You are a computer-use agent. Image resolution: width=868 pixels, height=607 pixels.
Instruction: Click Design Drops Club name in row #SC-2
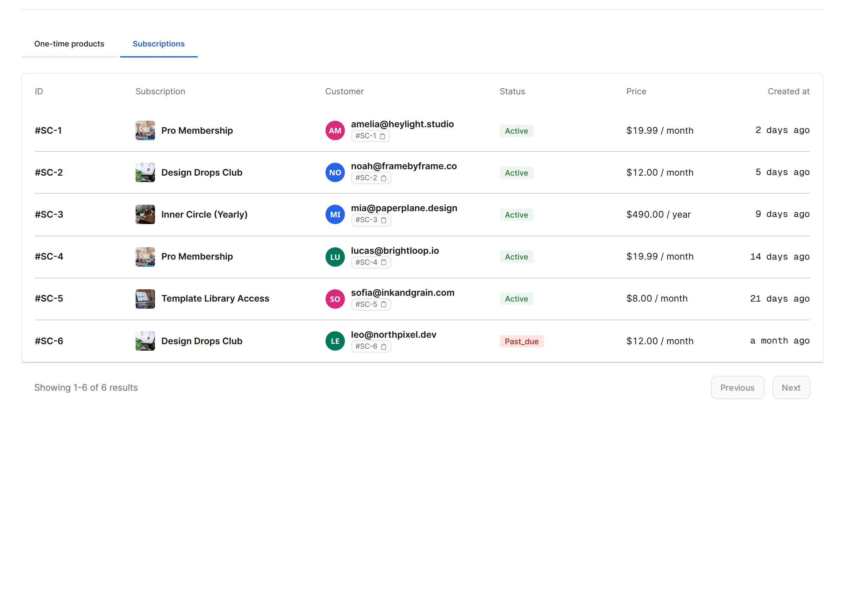[x=202, y=172]
